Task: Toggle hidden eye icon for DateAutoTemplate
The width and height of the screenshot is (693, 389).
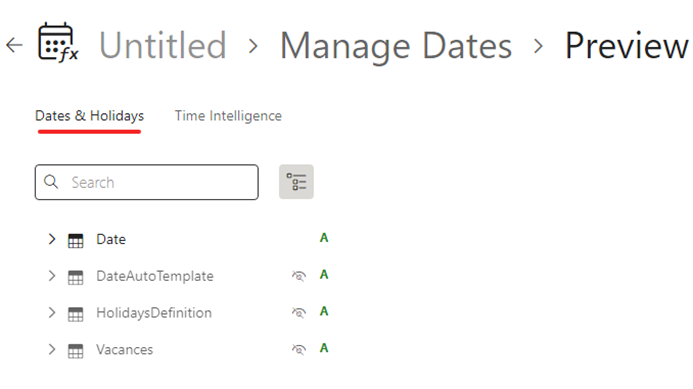Action: (x=299, y=276)
